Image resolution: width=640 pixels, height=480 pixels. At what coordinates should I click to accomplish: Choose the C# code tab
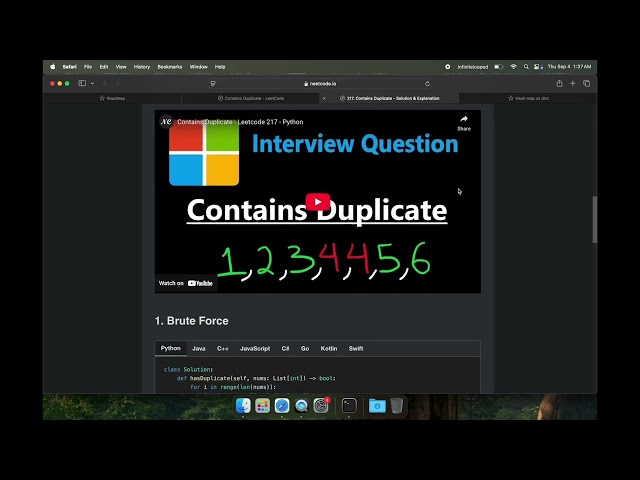pos(285,349)
